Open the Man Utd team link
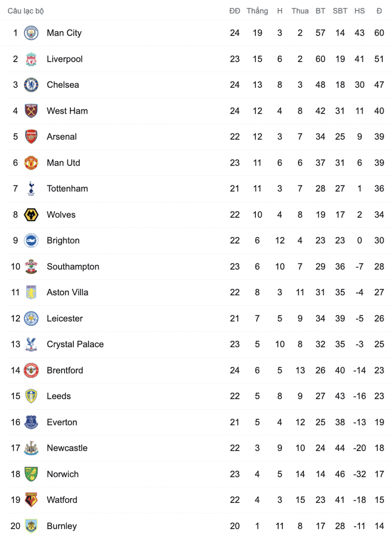This screenshot has height=540, width=392. coord(63,162)
